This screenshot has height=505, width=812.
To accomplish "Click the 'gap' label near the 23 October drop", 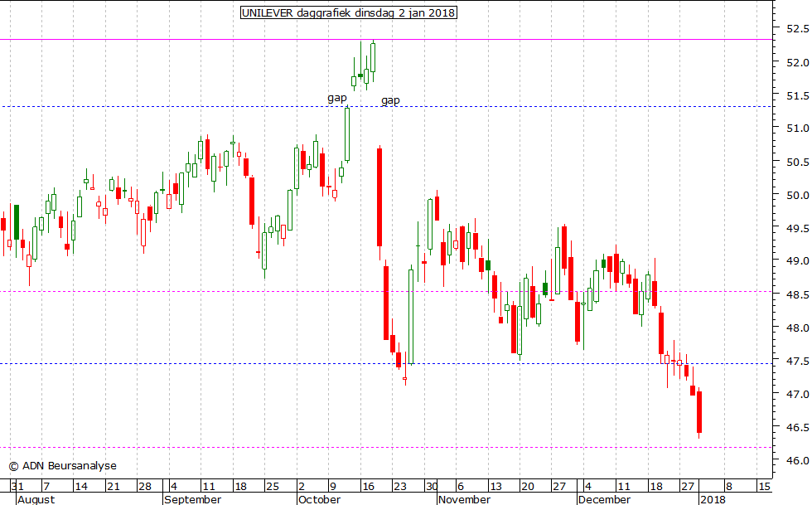I will [x=390, y=100].
